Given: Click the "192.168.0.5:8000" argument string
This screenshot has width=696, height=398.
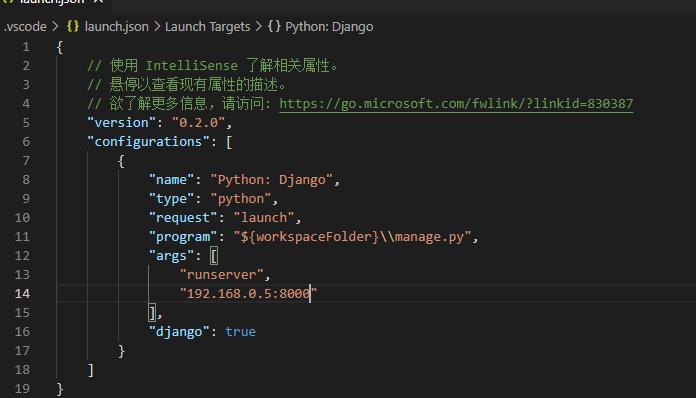Looking at the screenshot, I should pos(248,294).
